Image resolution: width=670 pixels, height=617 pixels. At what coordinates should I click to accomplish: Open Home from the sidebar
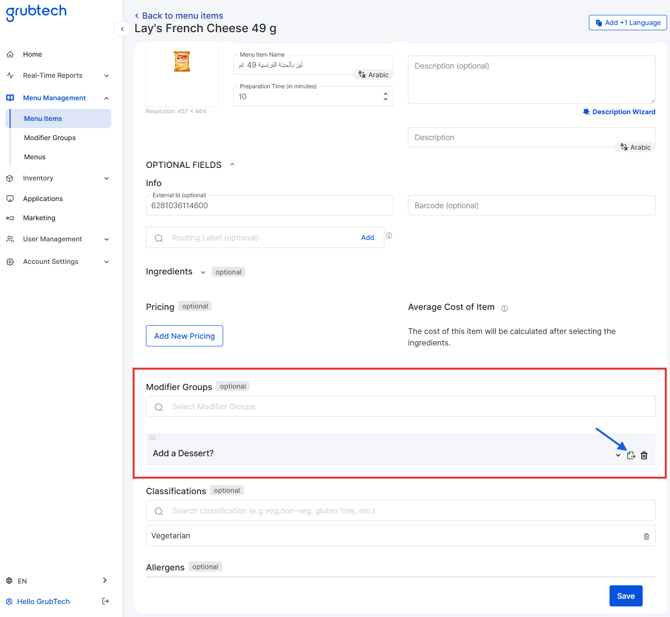pos(32,54)
